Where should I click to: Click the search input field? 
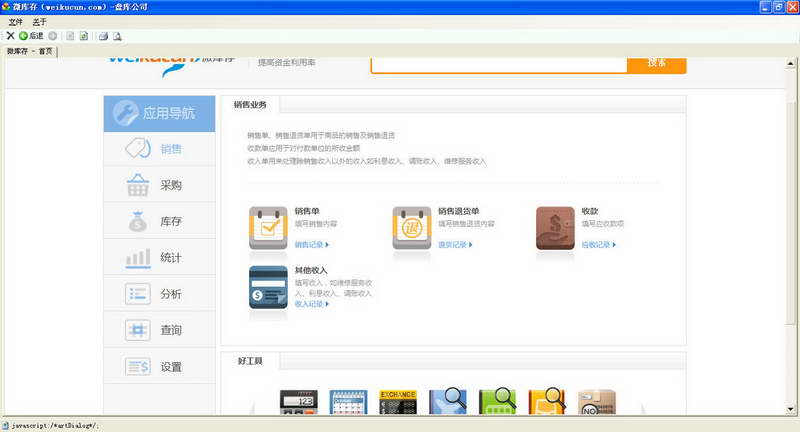498,63
